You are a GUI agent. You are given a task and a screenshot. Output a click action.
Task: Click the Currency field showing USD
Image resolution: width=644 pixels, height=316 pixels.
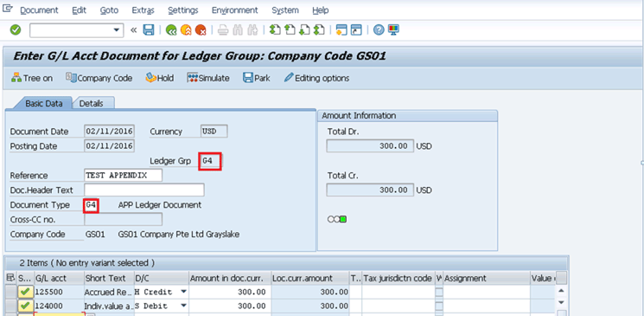pos(214,132)
